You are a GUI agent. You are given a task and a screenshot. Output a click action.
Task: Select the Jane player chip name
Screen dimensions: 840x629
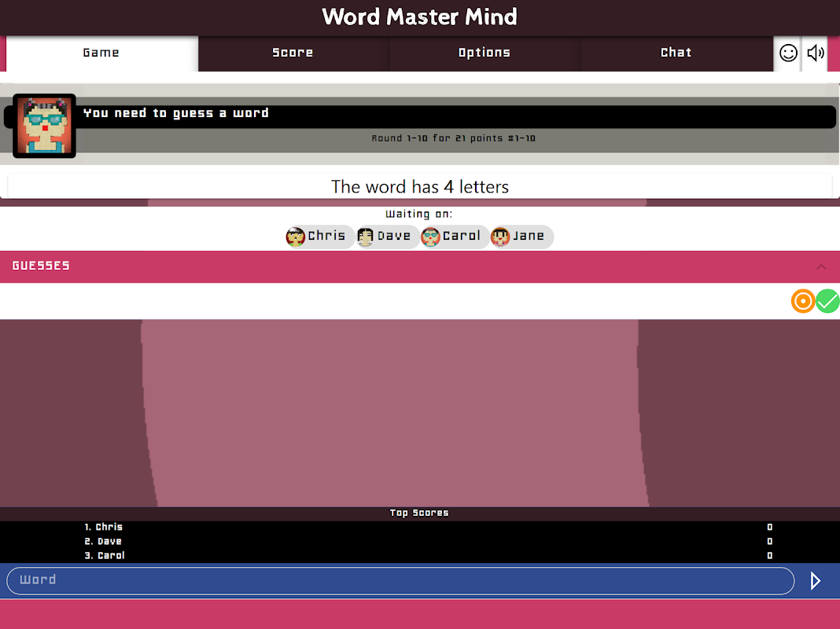[529, 236]
